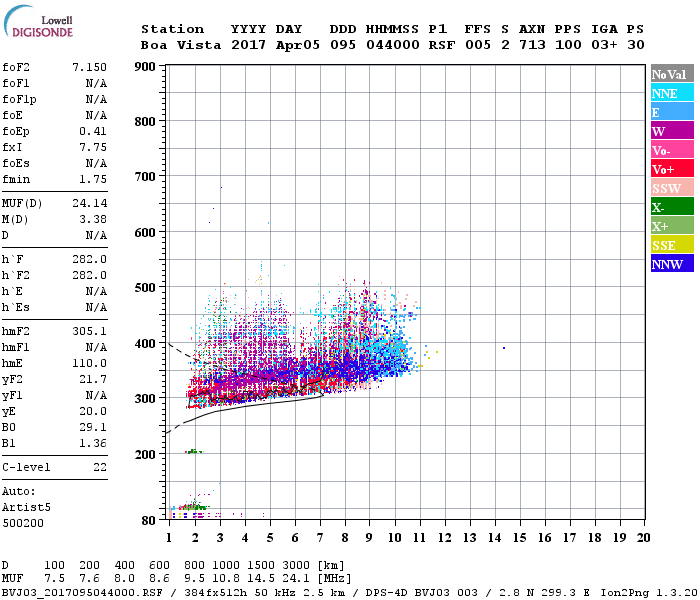This screenshot has width=700, height=600.
Task: Click the 14 MHz x-axis label
Action: [495, 538]
